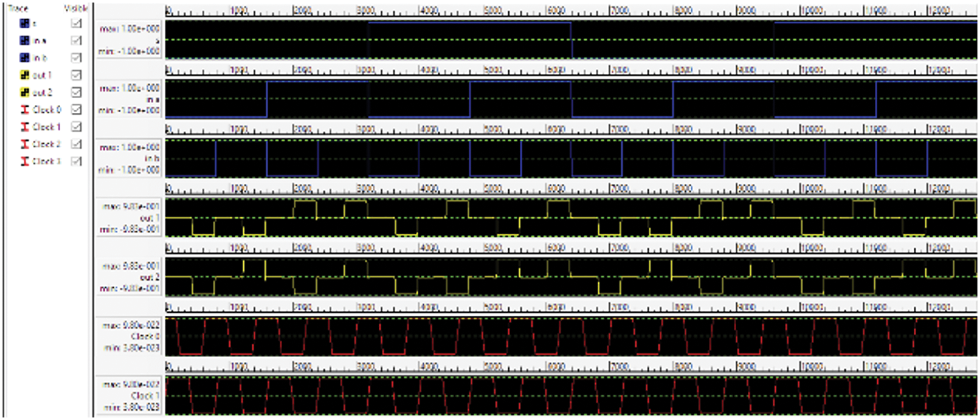Select the red Clock 0 icon
Viewport: 980px width, 420px height.
24,109
